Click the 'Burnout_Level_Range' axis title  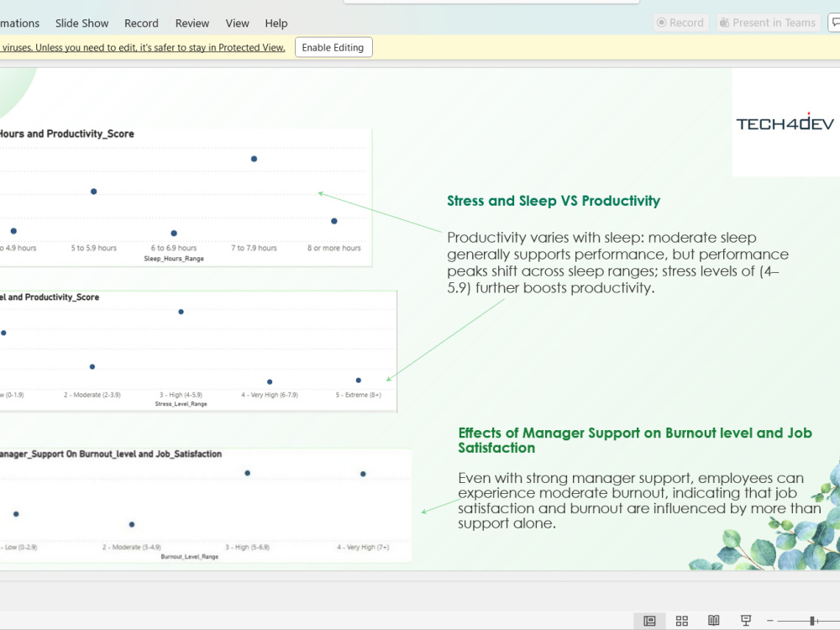click(x=190, y=557)
